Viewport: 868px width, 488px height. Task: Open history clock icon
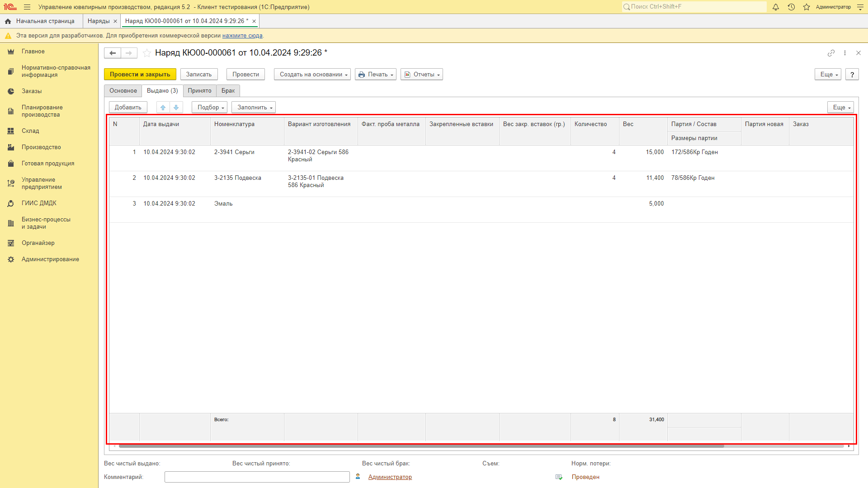[791, 7]
